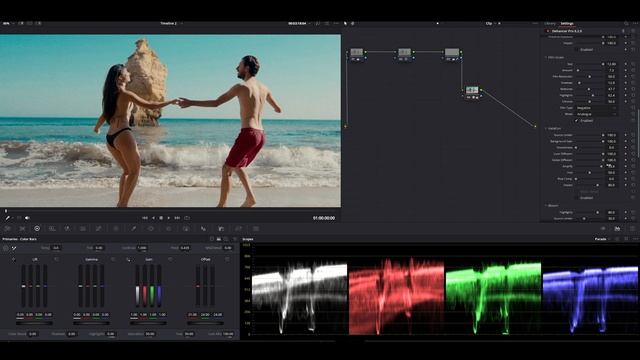640x360 pixels.
Task: Search effects with the magnifier icon
Action: click(626, 24)
